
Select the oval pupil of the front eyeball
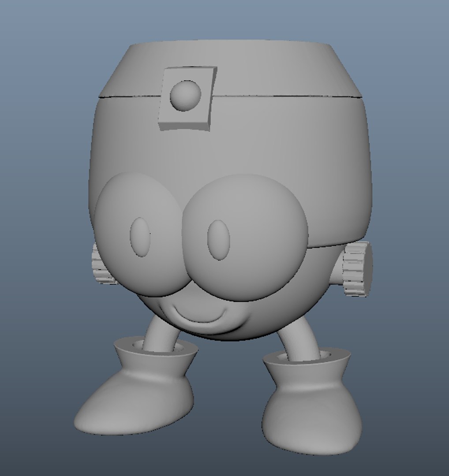(219, 240)
